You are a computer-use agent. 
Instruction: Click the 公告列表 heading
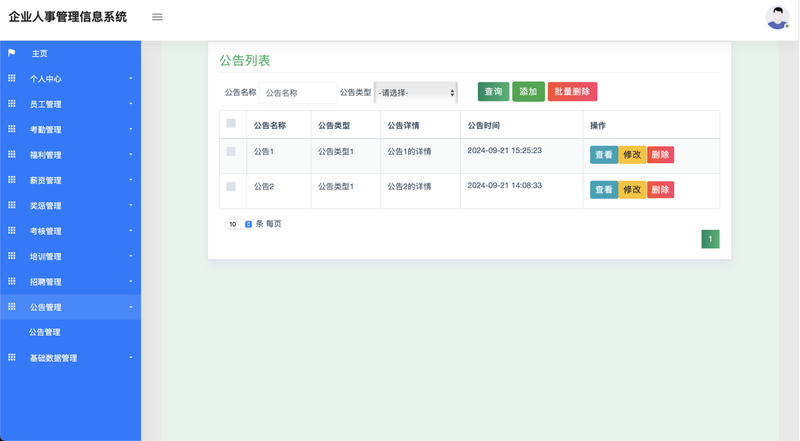tap(245, 60)
